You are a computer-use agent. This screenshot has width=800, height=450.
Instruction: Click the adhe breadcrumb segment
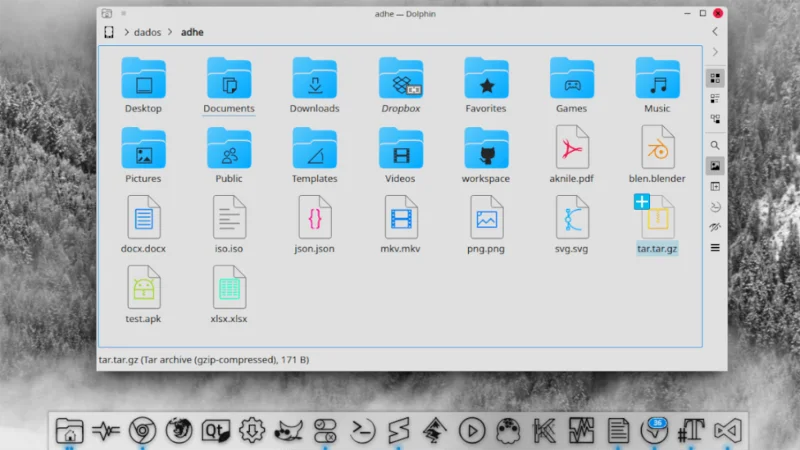(x=192, y=32)
